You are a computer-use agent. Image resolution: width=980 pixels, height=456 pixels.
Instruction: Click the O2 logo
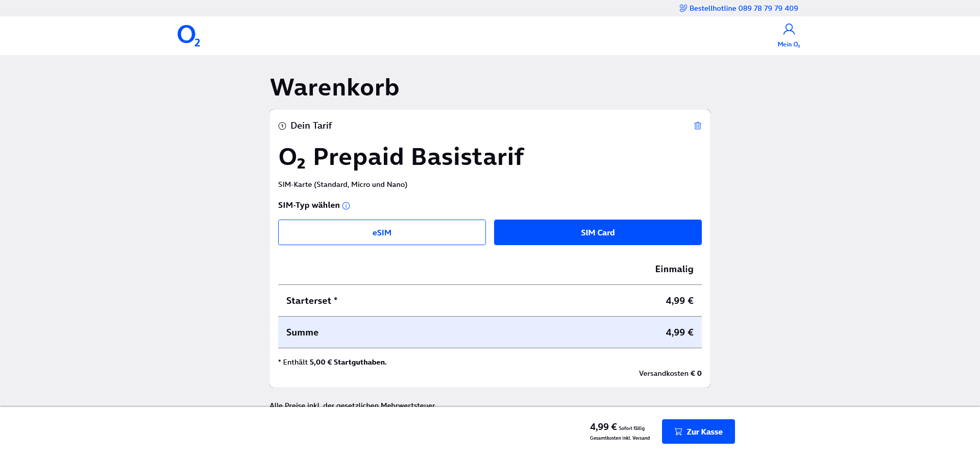pos(189,36)
